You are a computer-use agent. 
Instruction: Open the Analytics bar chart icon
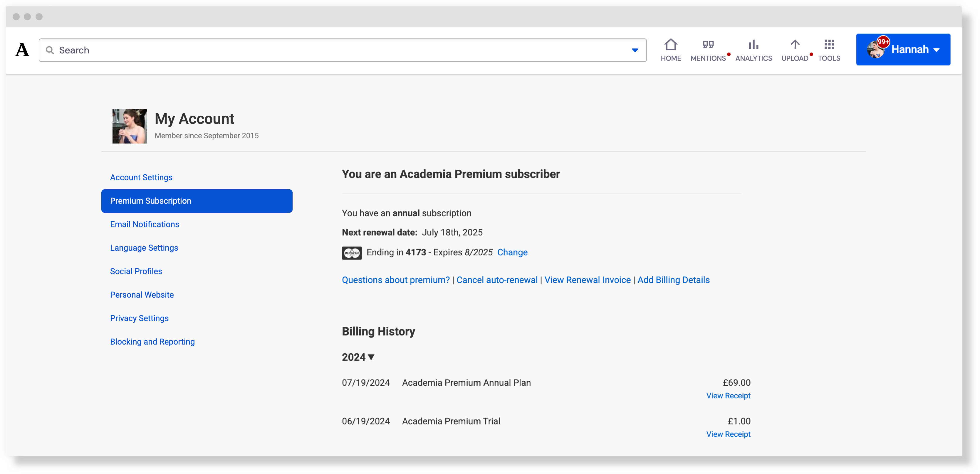pyautogui.click(x=753, y=45)
